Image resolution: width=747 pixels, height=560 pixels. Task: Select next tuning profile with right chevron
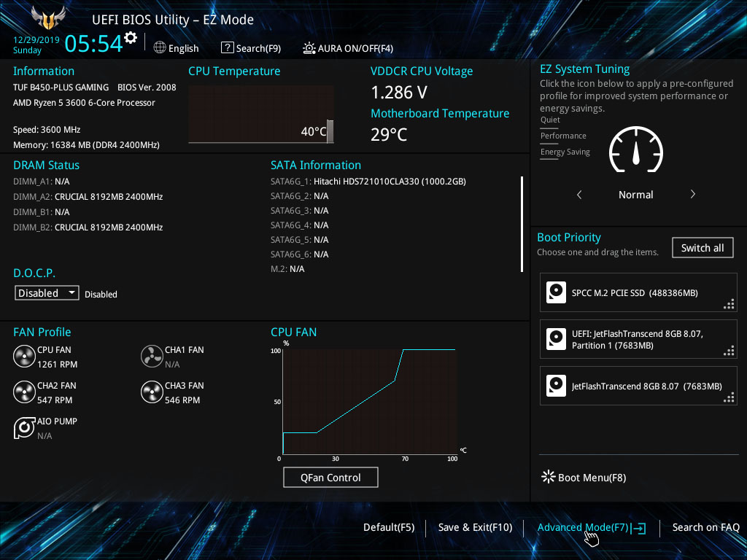(693, 194)
